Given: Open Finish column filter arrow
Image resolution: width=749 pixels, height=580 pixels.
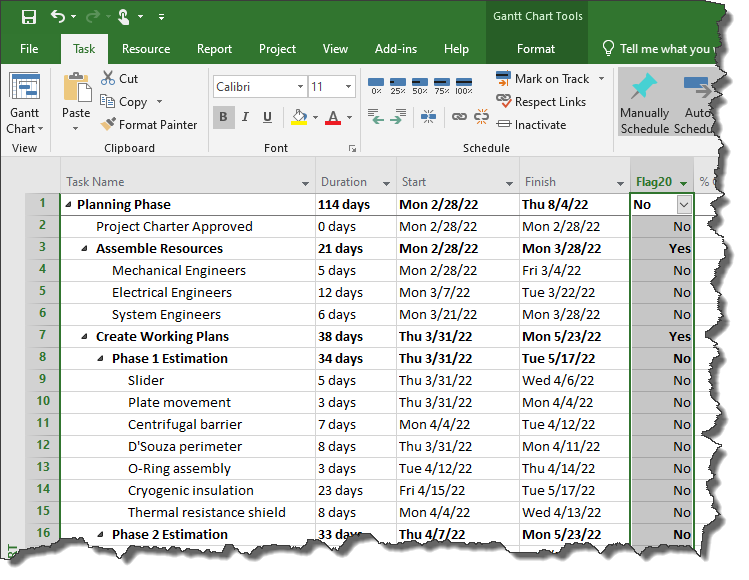Looking at the screenshot, I should 620,183.
